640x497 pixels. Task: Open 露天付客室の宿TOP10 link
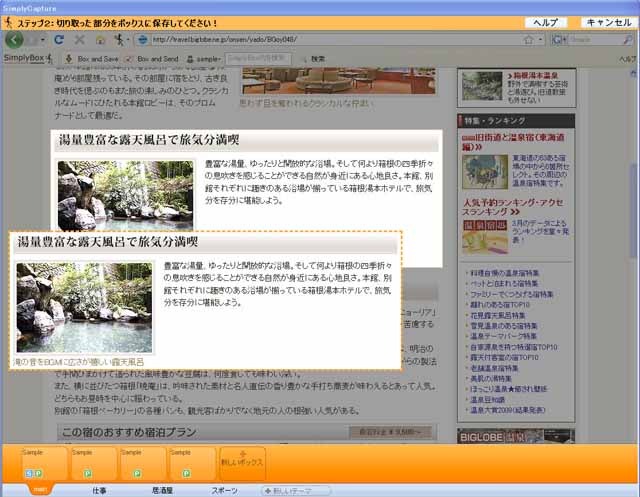(x=504, y=357)
